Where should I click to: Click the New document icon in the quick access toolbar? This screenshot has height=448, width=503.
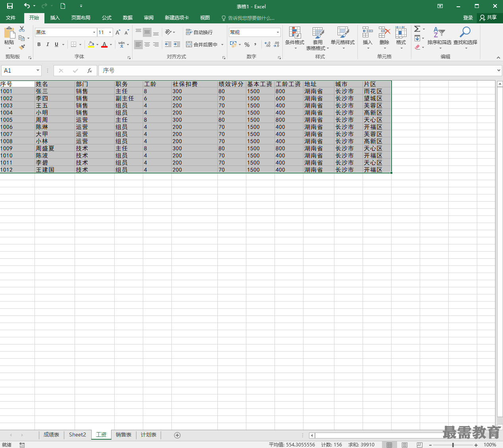tap(63, 6)
